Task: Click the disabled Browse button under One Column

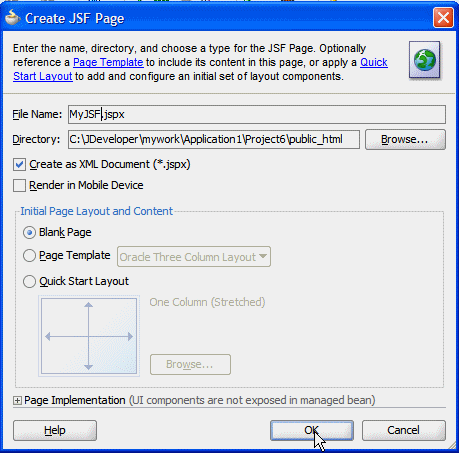Action: tap(190, 364)
